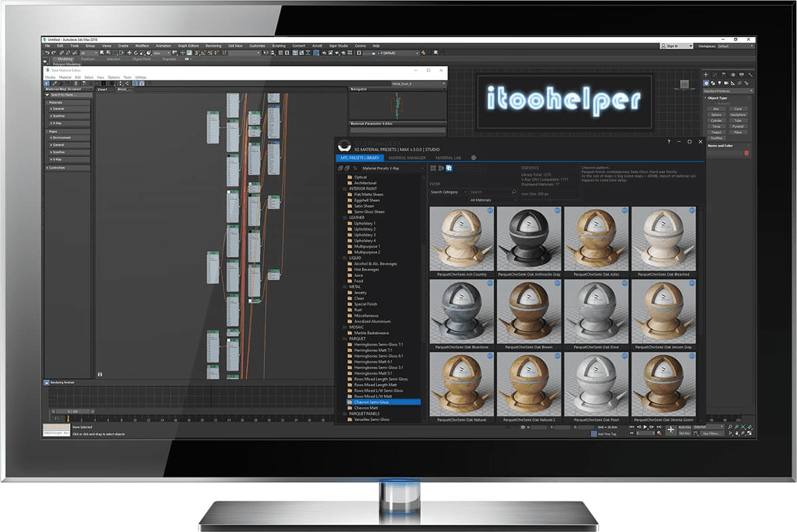
Task: Open the Material Presets V-Ray dropdown
Action: pos(393,168)
